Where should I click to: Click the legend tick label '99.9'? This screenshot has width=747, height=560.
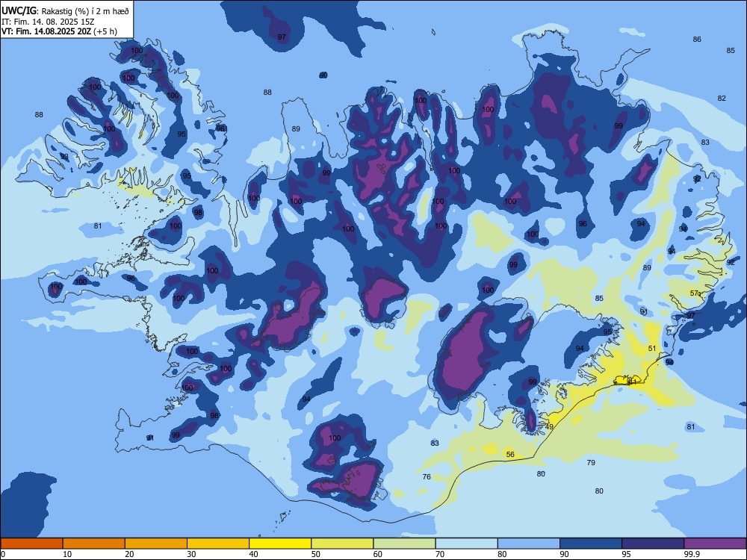692,554
